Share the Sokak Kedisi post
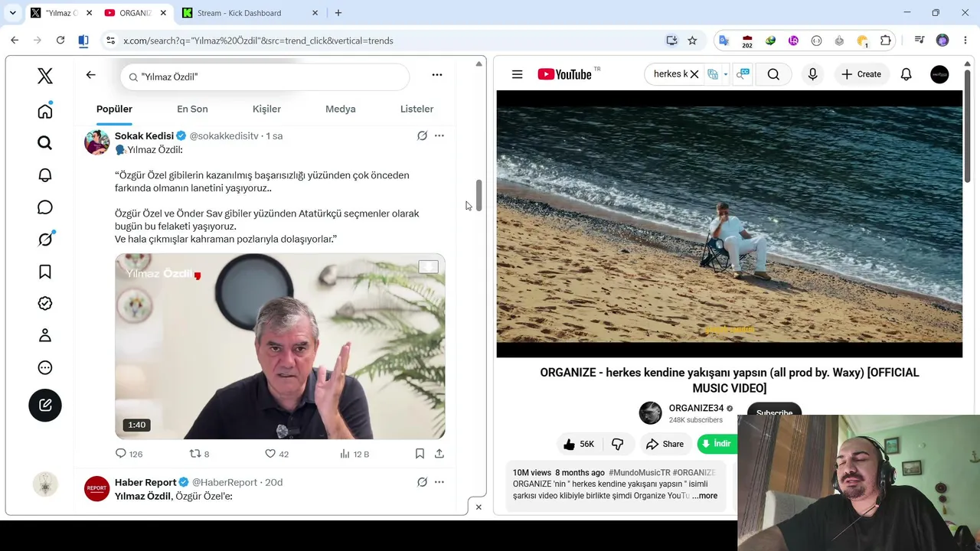Viewport: 980px width, 551px height. click(439, 454)
